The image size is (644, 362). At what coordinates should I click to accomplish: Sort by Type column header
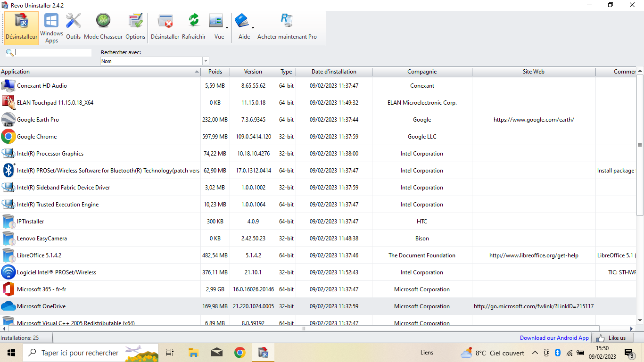pyautogui.click(x=286, y=72)
